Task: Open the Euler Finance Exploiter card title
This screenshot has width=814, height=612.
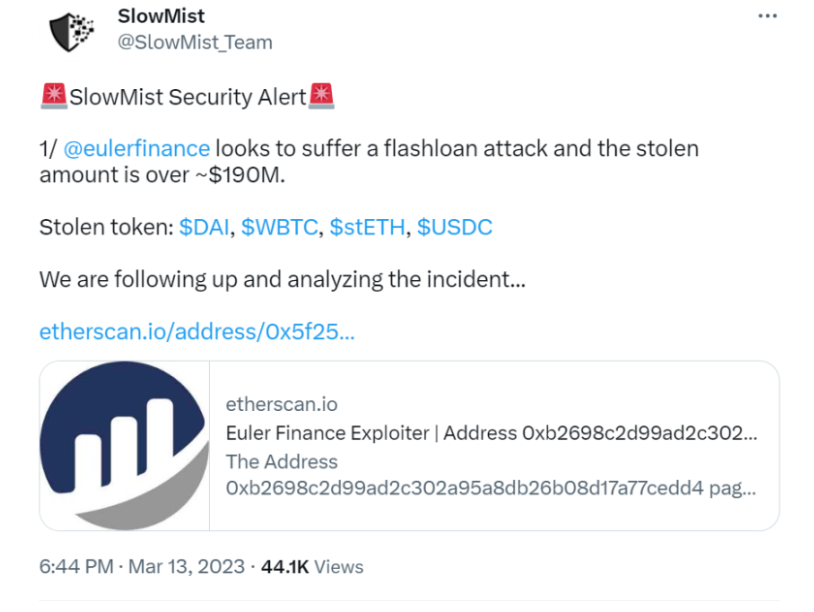Action: tap(491, 433)
